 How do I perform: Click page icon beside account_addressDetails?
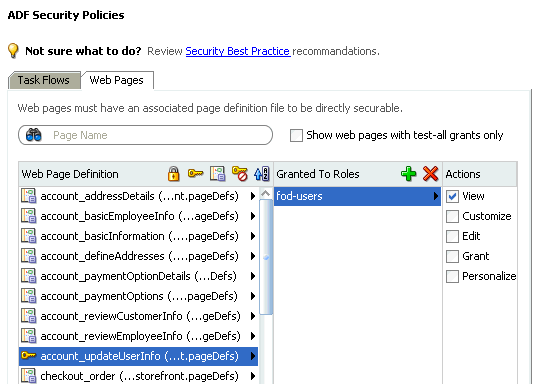point(28,196)
